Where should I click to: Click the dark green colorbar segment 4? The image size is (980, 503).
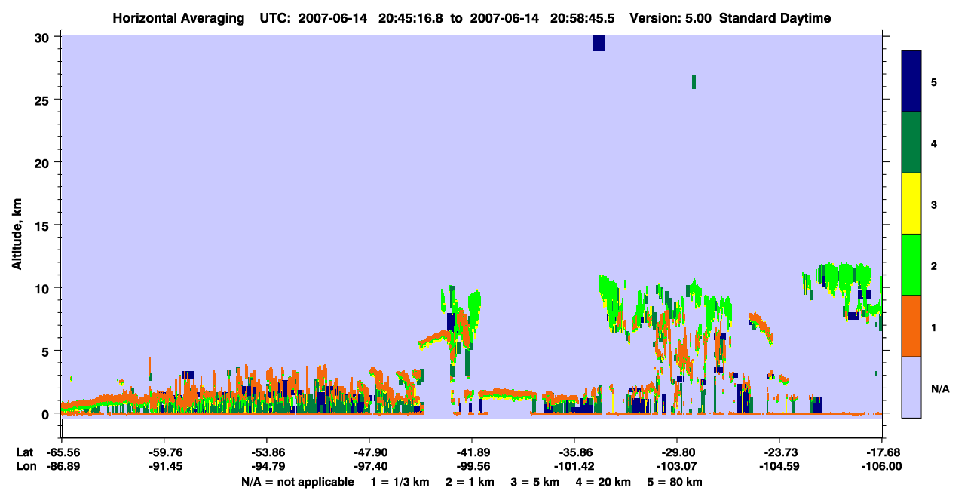click(x=911, y=143)
